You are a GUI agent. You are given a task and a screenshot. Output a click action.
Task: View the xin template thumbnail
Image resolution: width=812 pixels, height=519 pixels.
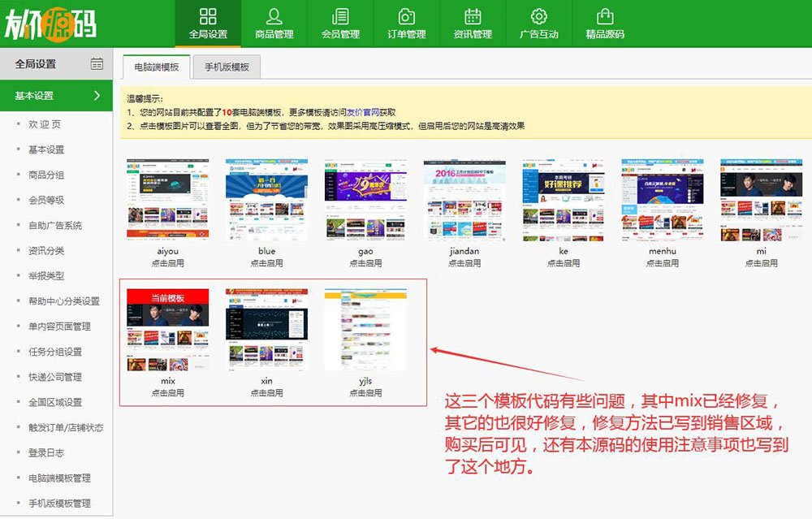pos(266,330)
